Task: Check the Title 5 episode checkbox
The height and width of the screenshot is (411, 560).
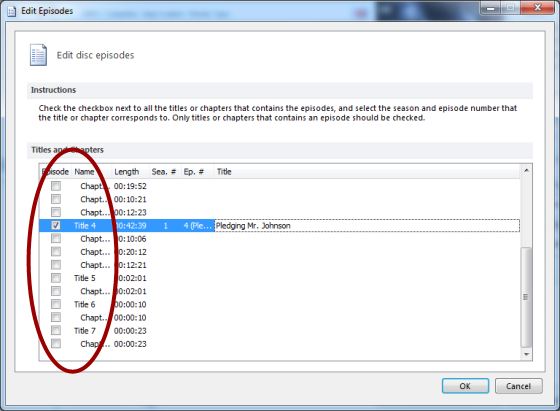Action: point(56,278)
